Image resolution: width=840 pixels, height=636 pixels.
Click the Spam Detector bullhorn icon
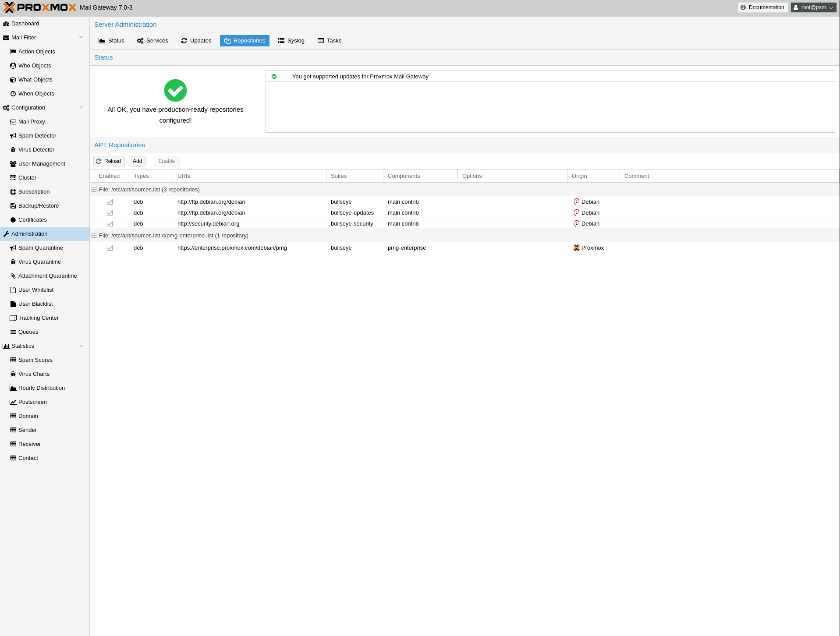pos(13,136)
